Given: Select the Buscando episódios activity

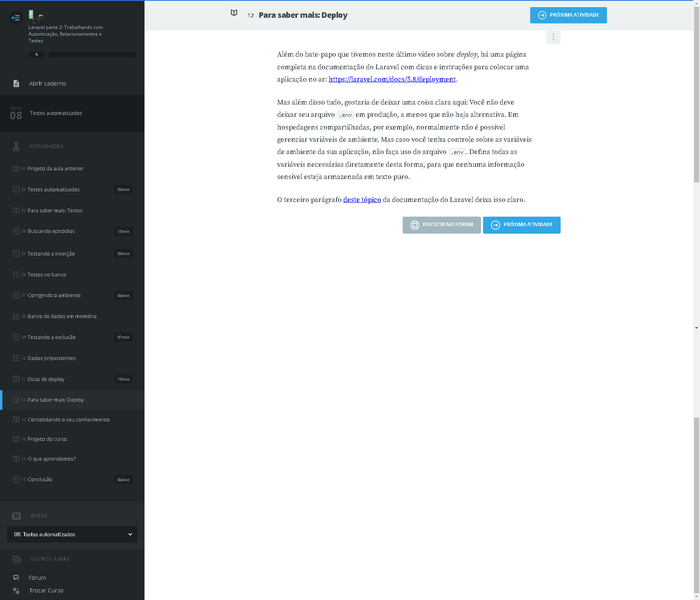Looking at the screenshot, I should (x=51, y=231).
